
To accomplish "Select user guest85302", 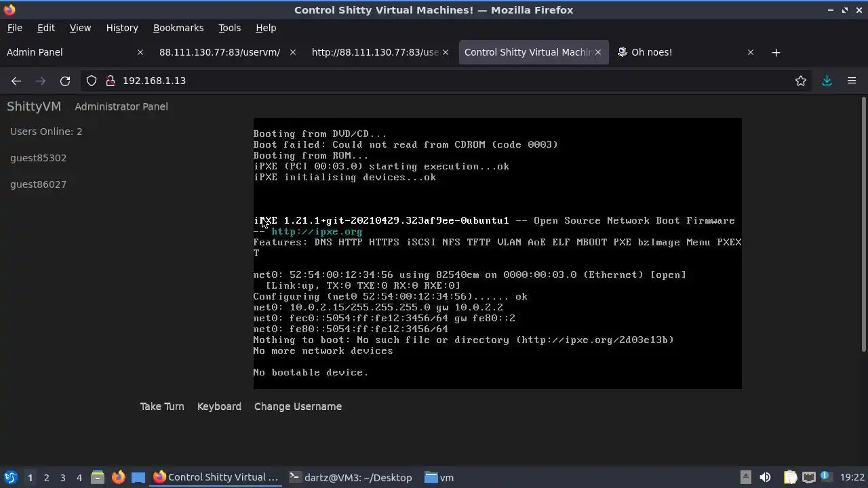I will point(38,158).
